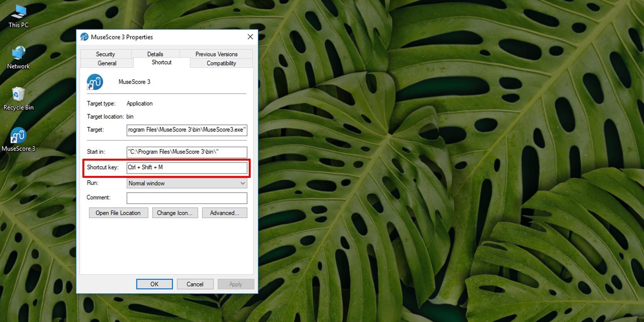Close the MuseScore 3 Properties window
The height and width of the screenshot is (322, 644).
click(x=250, y=37)
